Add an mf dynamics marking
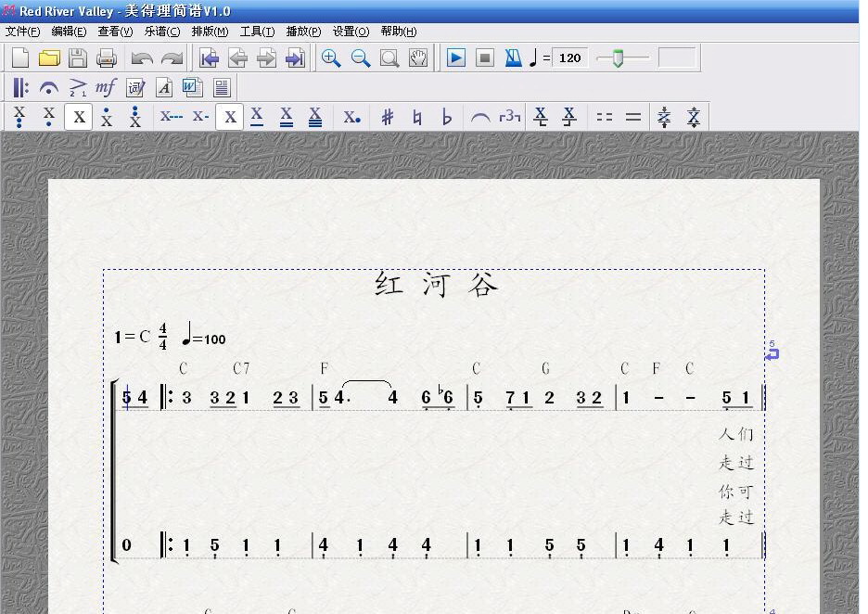Screen dimensions: 868x614 (106, 87)
